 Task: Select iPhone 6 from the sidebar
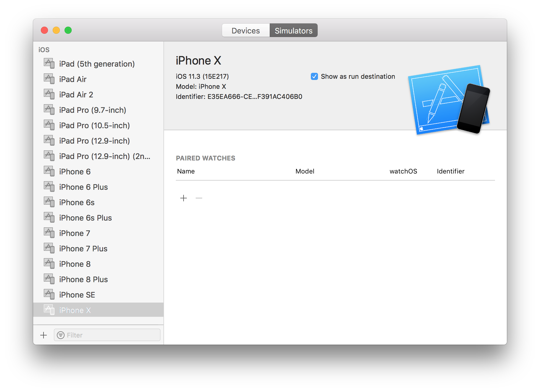click(x=75, y=171)
